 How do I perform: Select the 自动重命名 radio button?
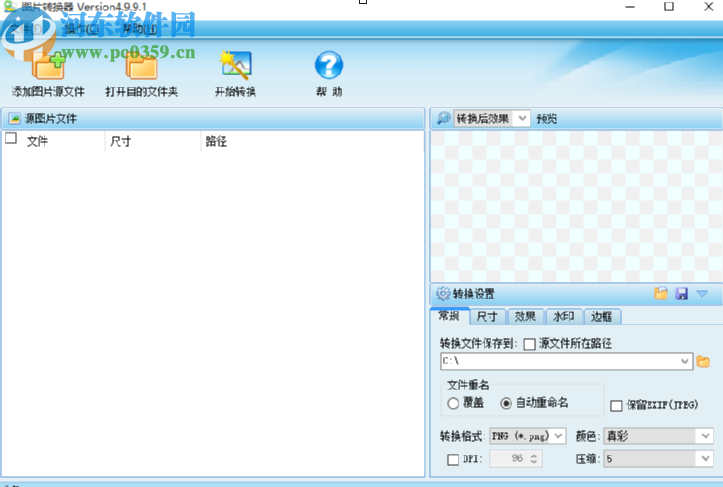click(506, 403)
